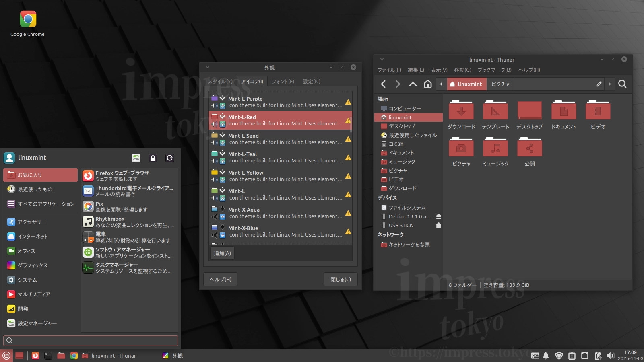
Task: Open the Linux Mint menu button on the panel
Action: coord(6,356)
